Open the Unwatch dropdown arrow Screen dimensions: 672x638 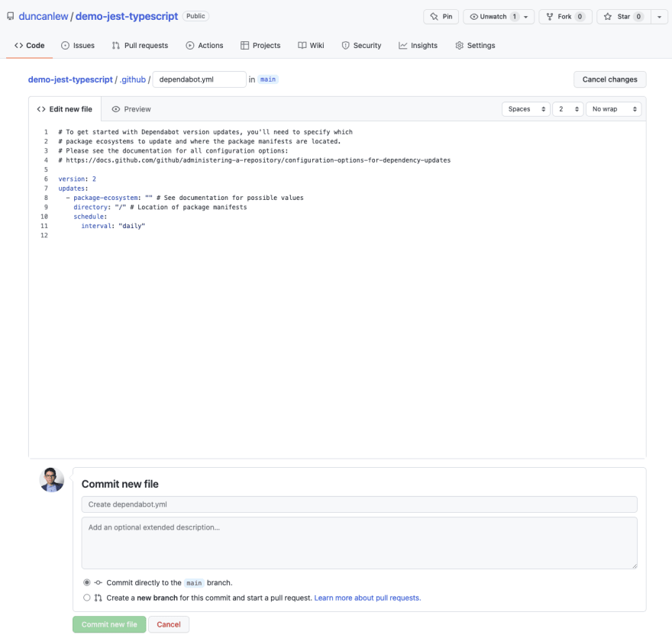(526, 17)
